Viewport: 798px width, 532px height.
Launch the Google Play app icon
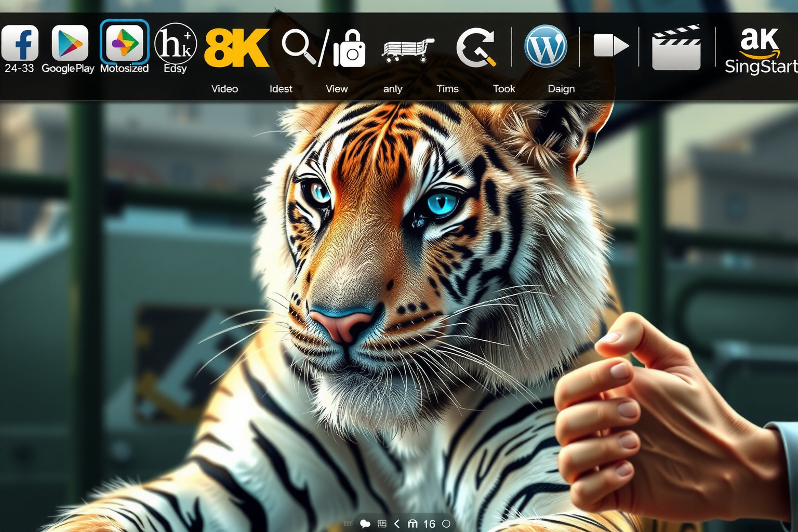pyautogui.click(x=70, y=43)
